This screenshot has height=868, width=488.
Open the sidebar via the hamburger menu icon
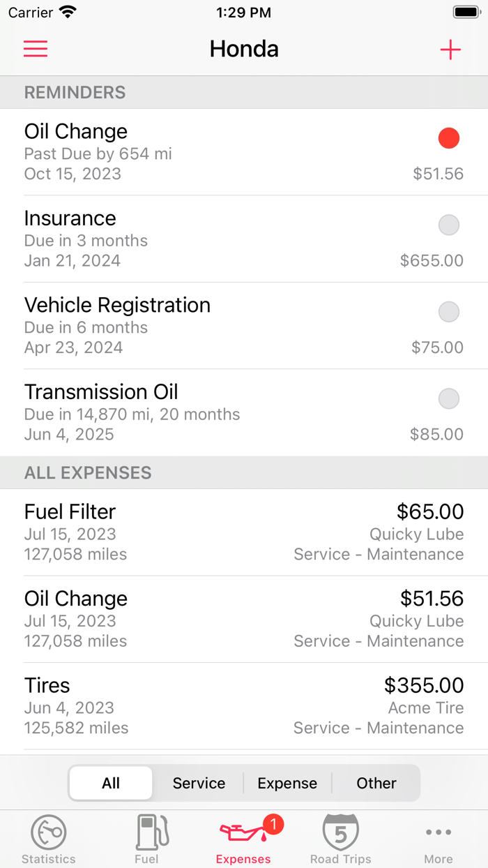pyautogui.click(x=35, y=49)
